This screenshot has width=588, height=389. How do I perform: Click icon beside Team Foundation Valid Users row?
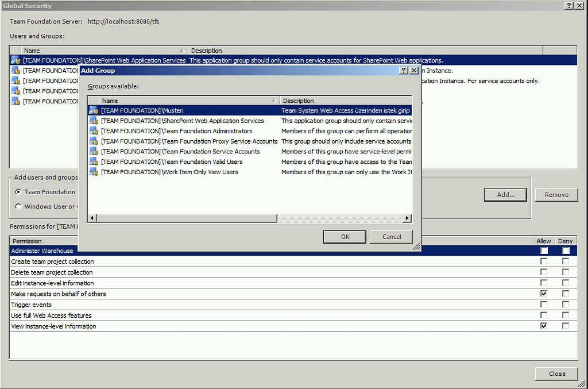click(94, 161)
